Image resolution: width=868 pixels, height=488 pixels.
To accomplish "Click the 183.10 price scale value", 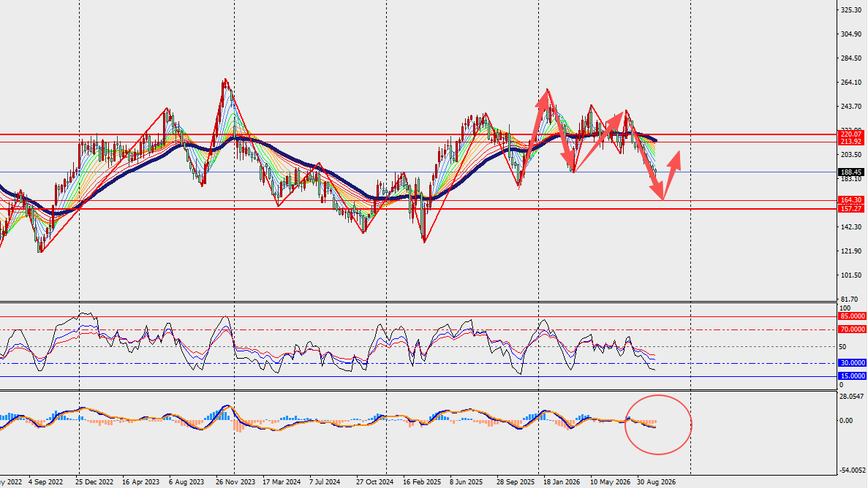I will pyautogui.click(x=851, y=179).
